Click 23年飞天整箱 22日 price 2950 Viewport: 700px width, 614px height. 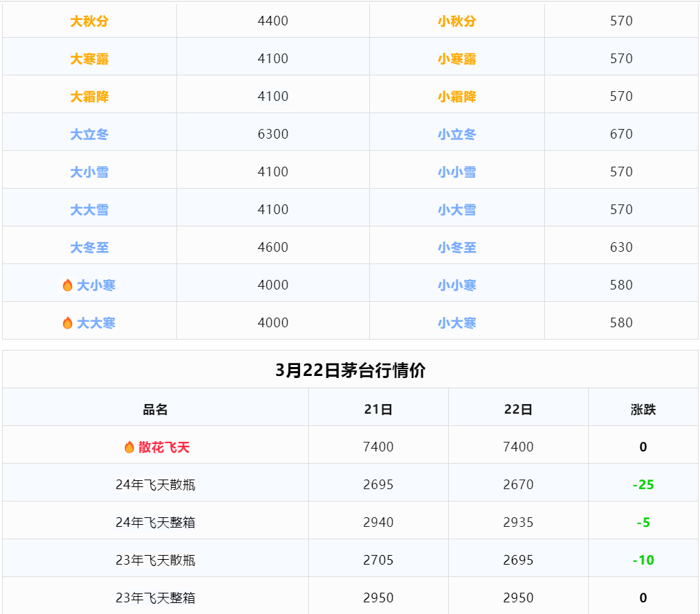click(x=518, y=598)
